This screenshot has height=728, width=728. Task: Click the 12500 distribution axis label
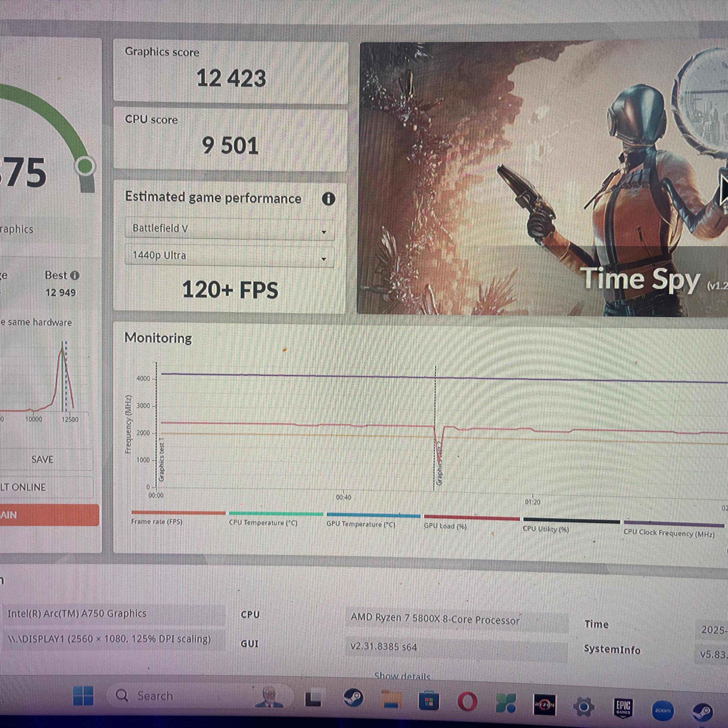click(x=70, y=419)
